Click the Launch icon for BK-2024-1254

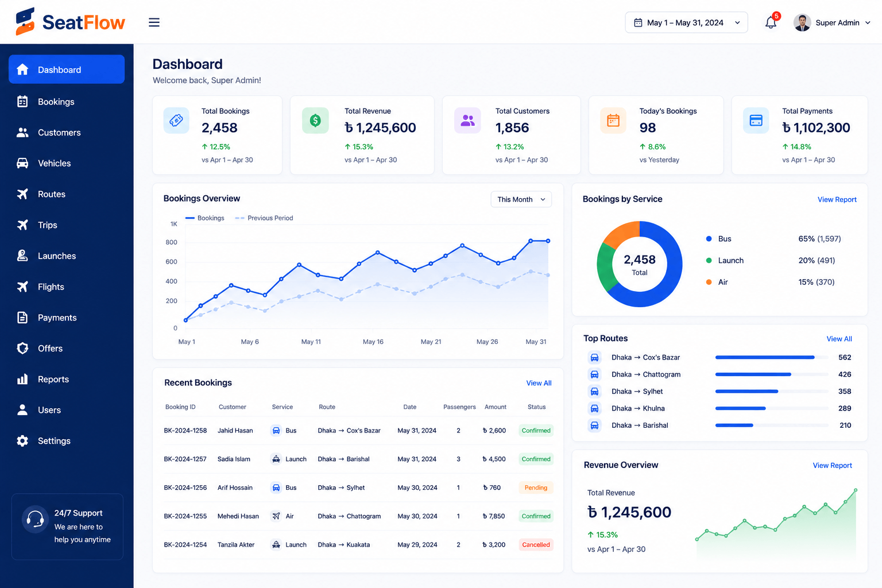click(x=276, y=545)
